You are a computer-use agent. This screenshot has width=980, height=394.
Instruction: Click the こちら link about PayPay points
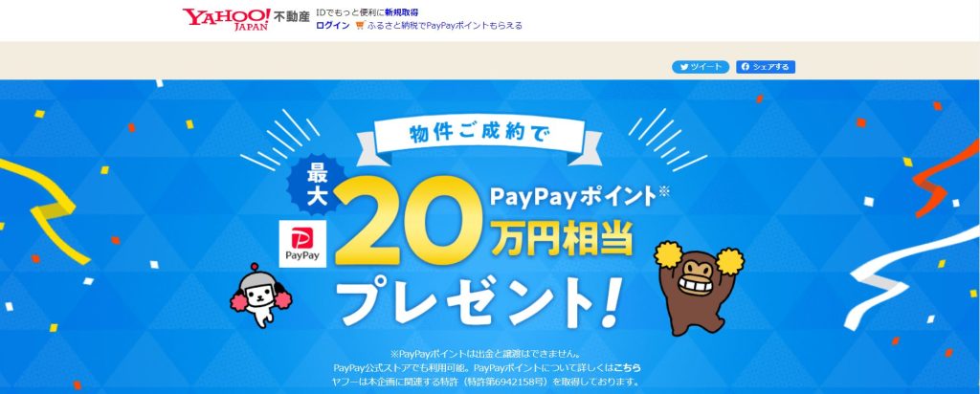(x=628, y=367)
